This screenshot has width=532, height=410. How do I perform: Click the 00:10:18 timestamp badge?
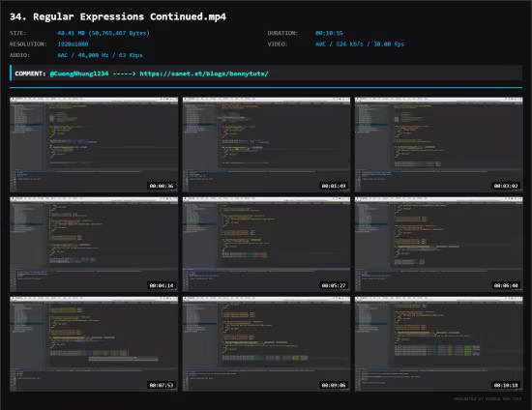click(506, 385)
